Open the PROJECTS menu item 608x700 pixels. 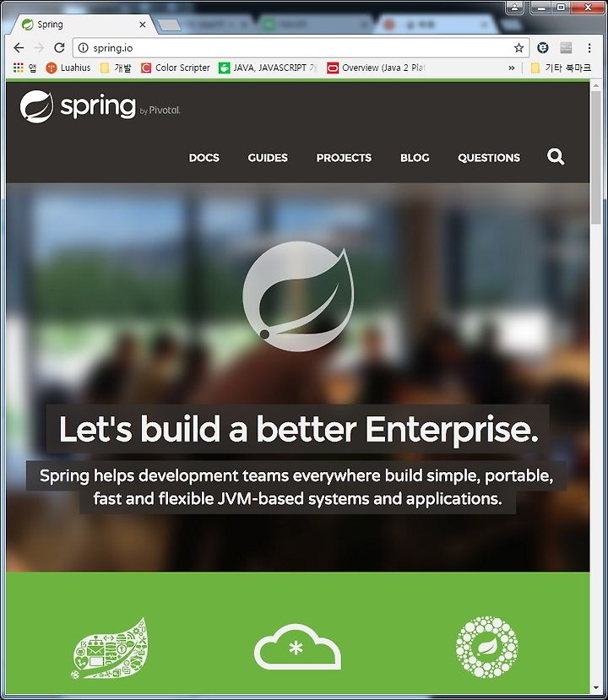(x=344, y=158)
